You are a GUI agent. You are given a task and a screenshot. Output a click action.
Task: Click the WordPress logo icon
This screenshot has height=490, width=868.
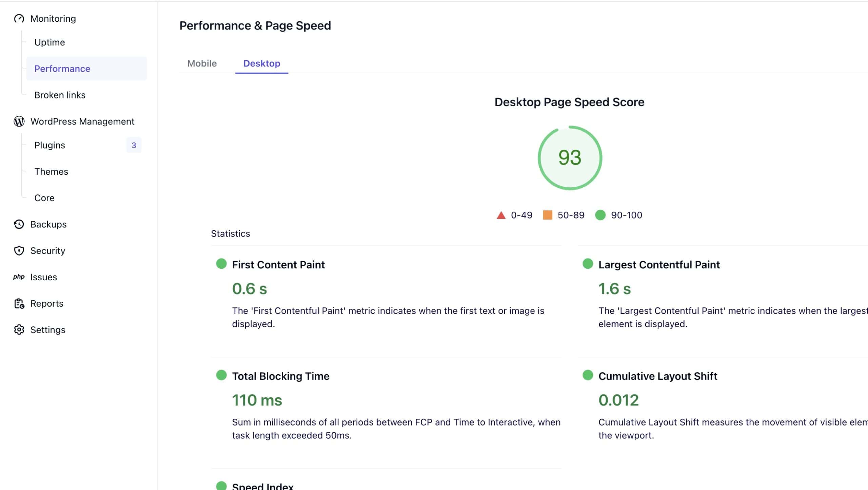(x=19, y=121)
